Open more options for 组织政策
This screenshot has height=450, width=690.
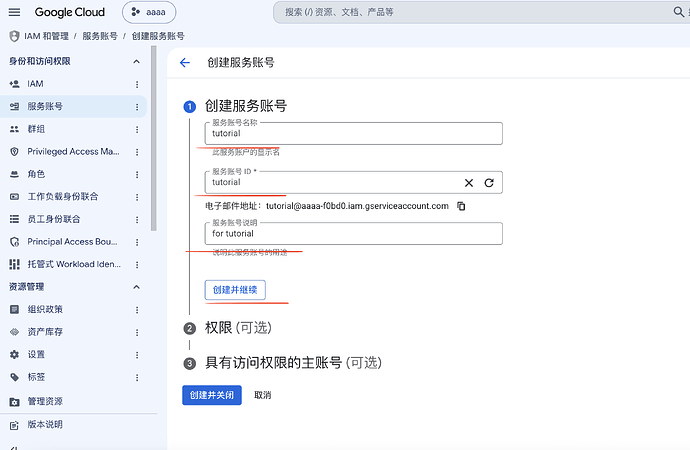pyautogui.click(x=137, y=310)
